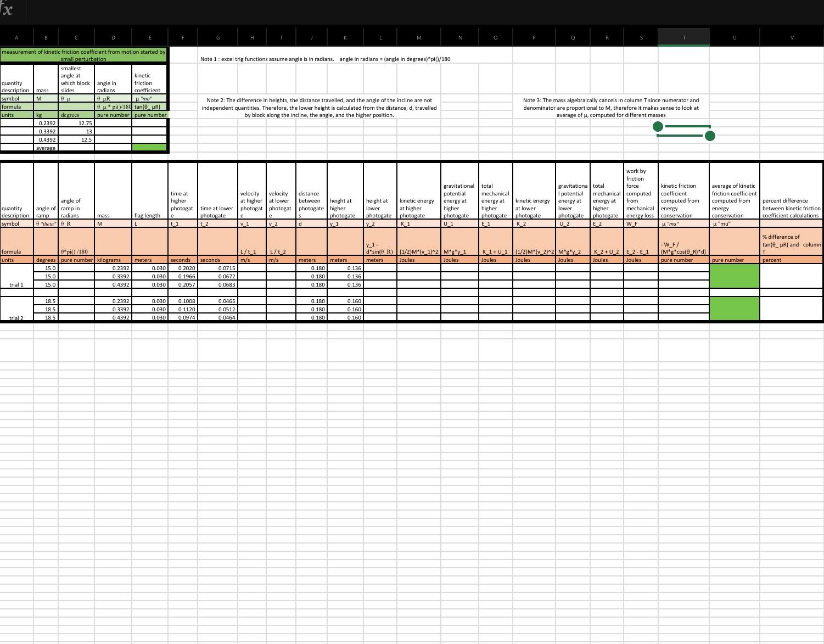Image resolution: width=824 pixels, height=644 pixels.
Task: Click 'percent difference between kinetic friction' header
Action: tap(791, 192)
